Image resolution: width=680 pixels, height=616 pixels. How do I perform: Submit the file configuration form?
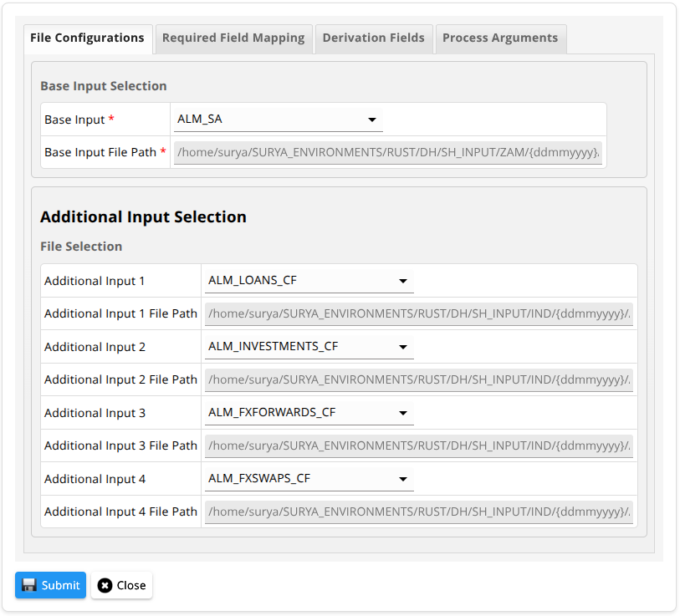51,585
